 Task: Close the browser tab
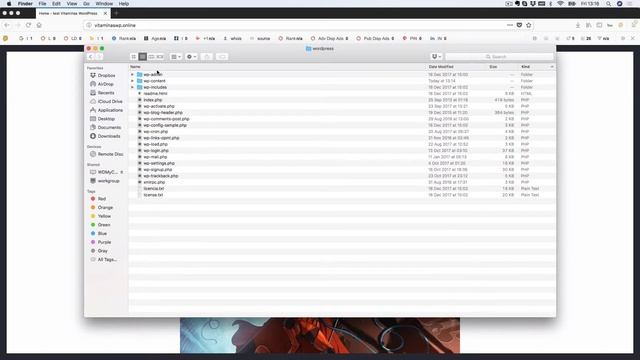coord(105,13)
